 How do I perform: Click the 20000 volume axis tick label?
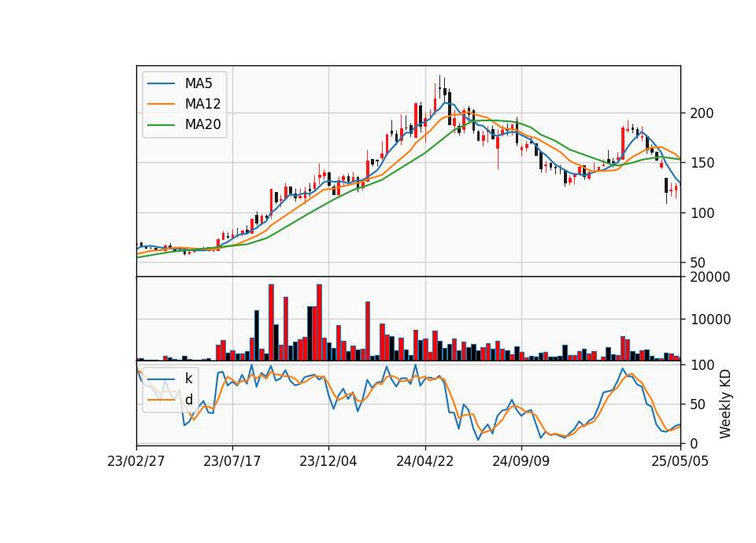710,277
